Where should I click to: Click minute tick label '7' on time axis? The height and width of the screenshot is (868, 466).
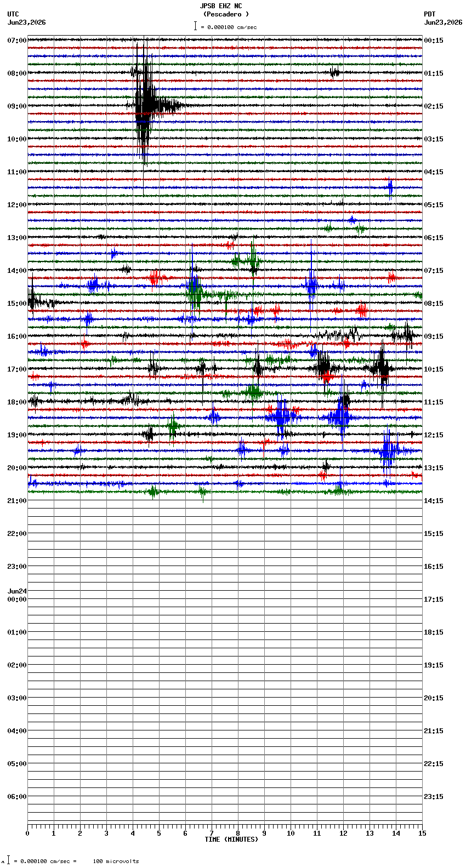click(x=212, y=833)
